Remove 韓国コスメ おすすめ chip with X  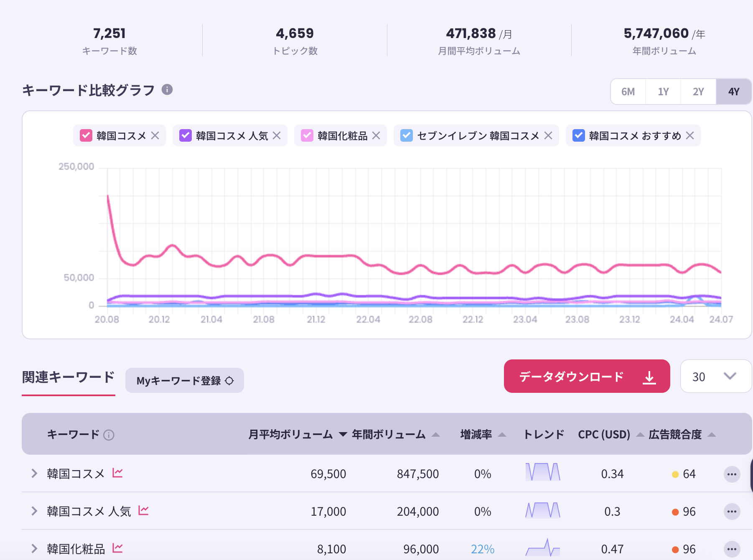point(690,136)
